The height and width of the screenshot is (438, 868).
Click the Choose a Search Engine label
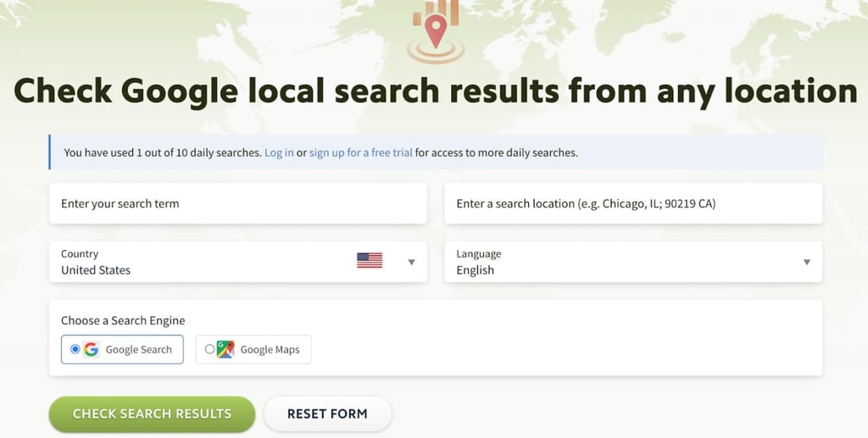[123, 321]
